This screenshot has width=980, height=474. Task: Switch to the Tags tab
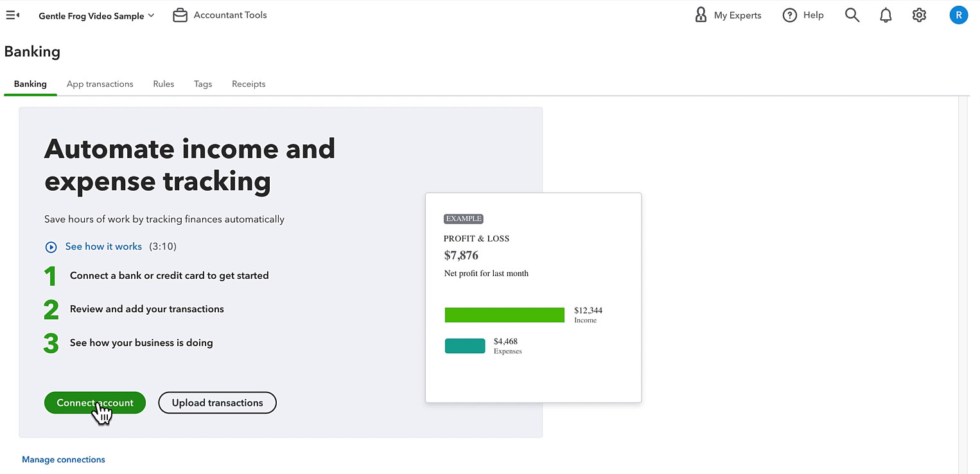tap(203, 84)
